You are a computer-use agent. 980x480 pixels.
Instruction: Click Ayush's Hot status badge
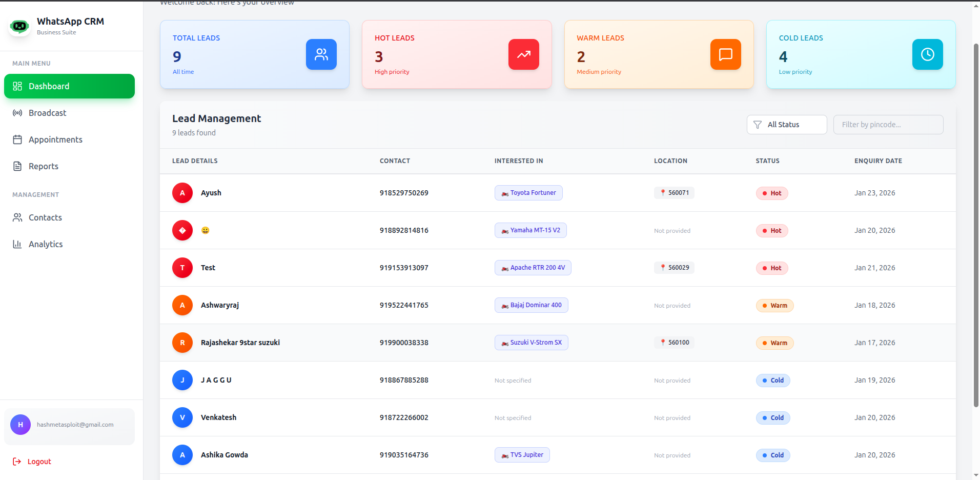(772, 193)
